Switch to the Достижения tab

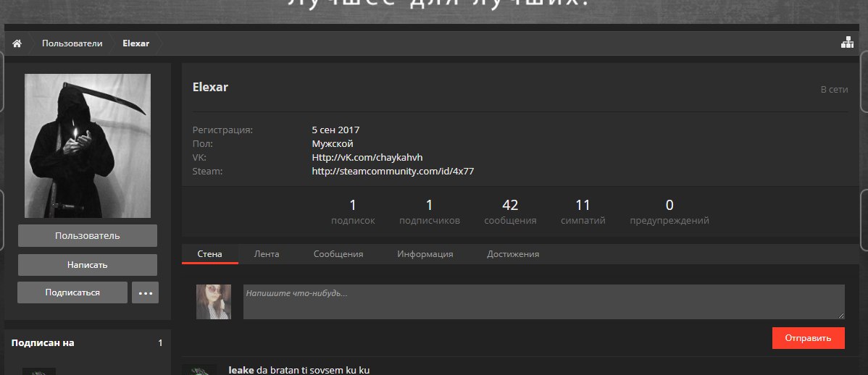513,254
